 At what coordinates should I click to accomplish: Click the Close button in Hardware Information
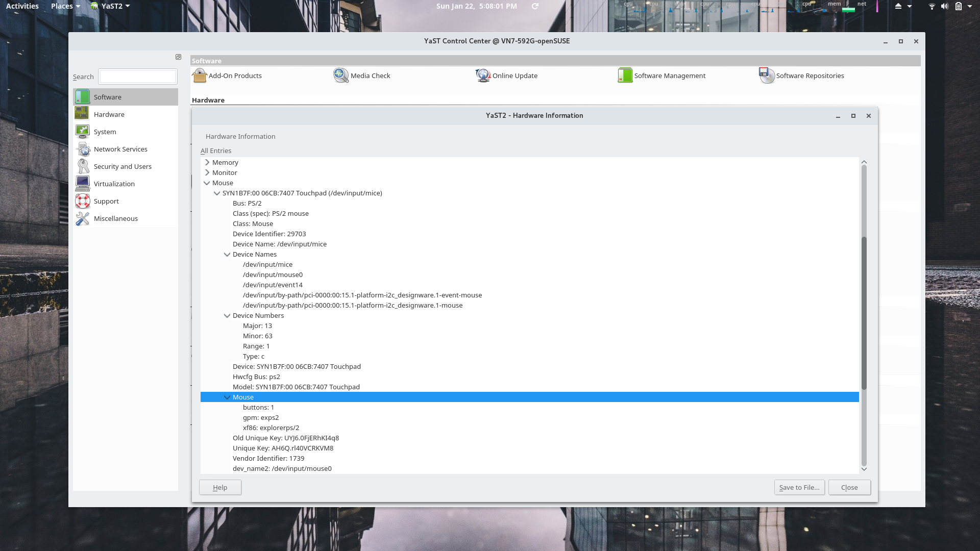click(x=849, y=487)
